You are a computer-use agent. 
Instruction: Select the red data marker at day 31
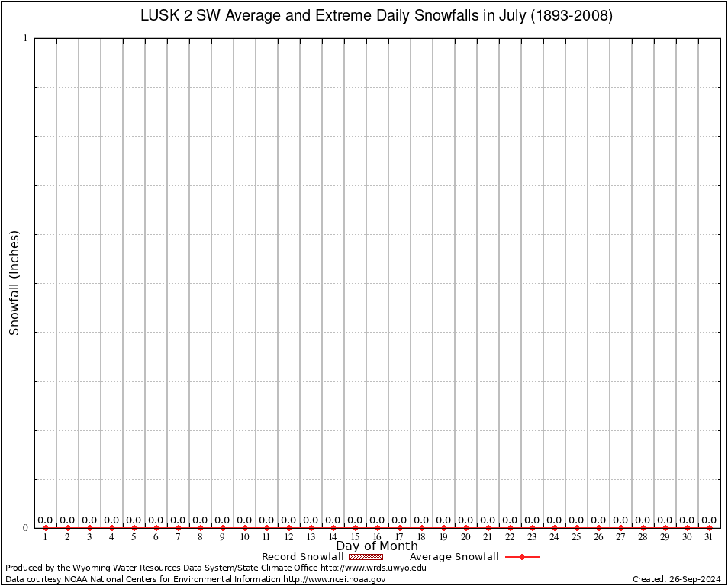(709, 528)
